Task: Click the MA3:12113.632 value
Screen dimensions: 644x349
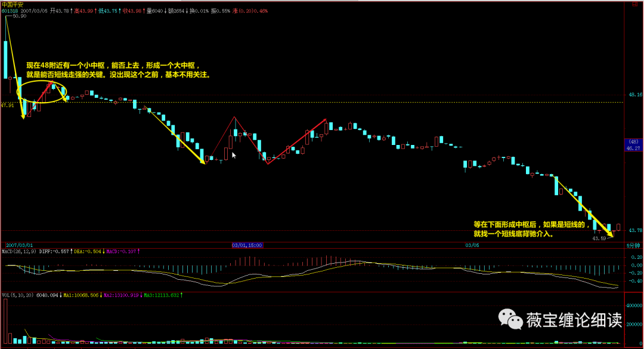Action: coord(162,295)
